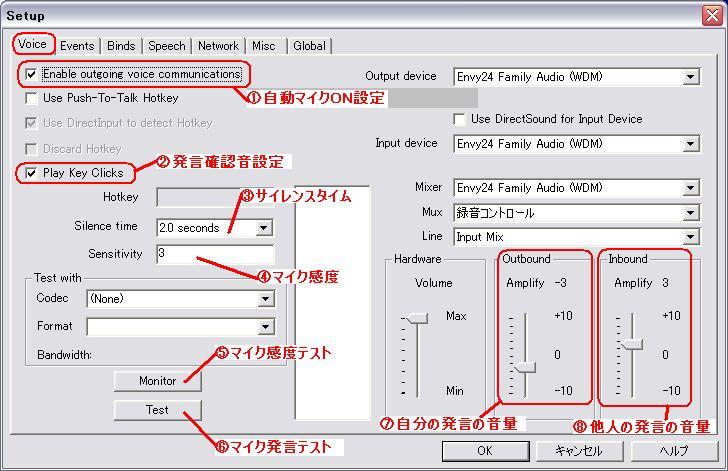Screen dimensions: 728x471
Task: Switch to the Events tab
Action: (x=77, y=46)
